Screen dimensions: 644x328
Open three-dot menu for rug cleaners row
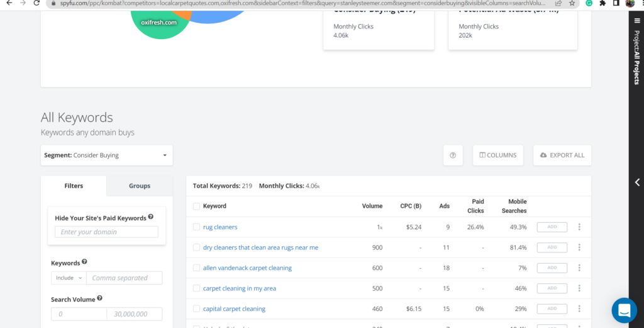[x=579, y=227]
